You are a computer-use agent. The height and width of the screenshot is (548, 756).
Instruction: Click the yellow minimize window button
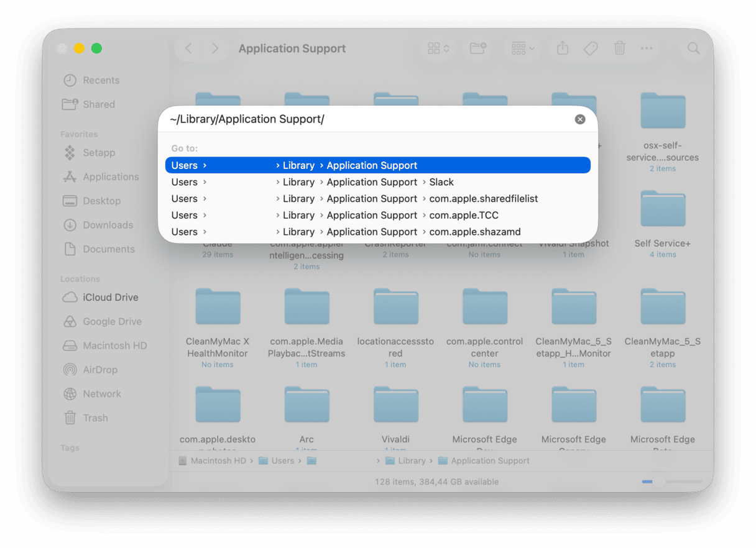point(79,48)
